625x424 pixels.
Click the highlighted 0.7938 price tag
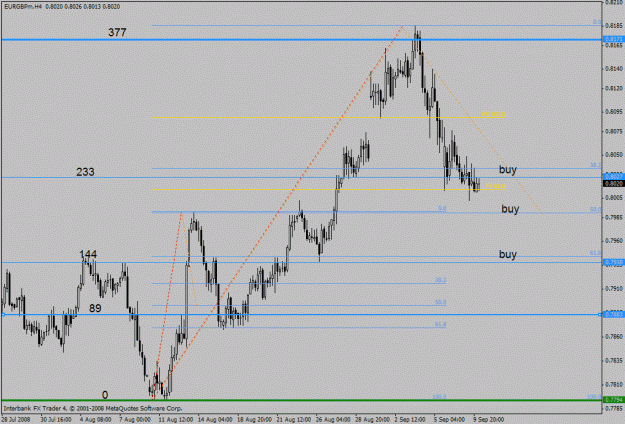point(614,262)
